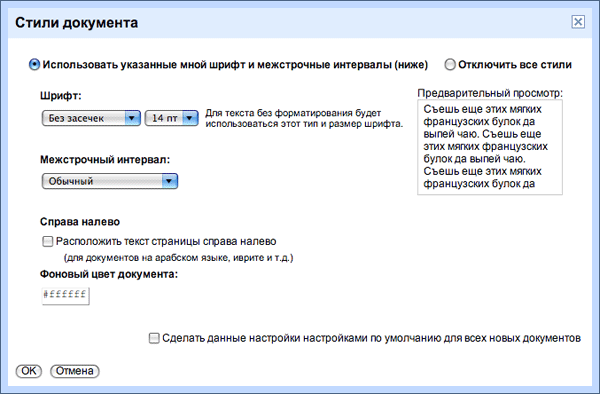Click the preview text box 'Съешь еще этих'
Screen dimensions: 600x394
(490, 147)
